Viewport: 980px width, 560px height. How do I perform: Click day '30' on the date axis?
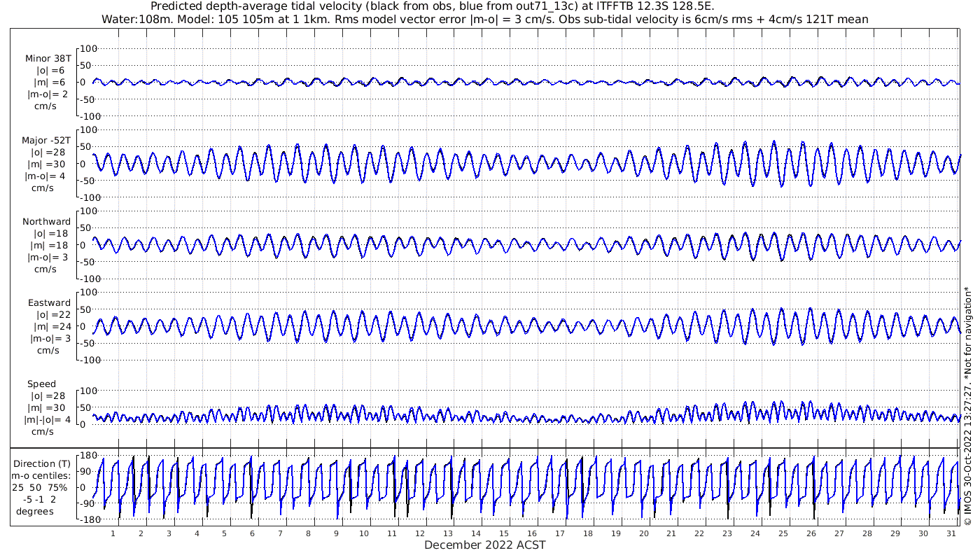(x=923, y=533)
